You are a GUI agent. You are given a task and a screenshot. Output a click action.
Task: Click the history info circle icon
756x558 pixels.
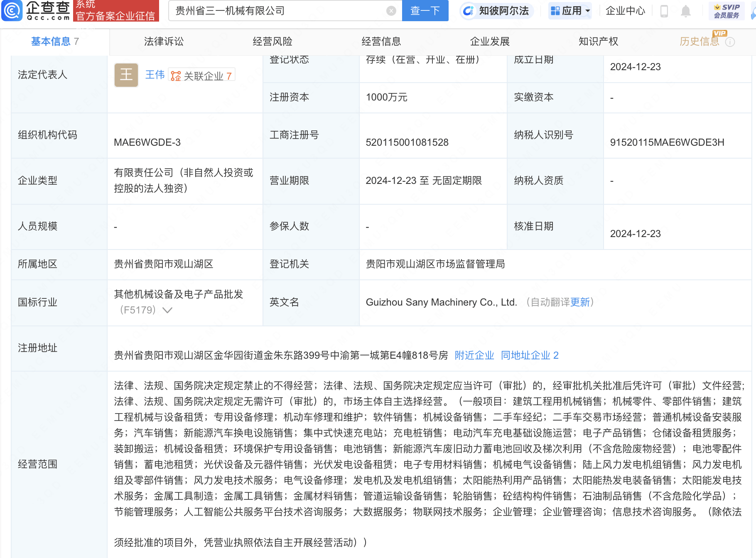coord(730,42)
